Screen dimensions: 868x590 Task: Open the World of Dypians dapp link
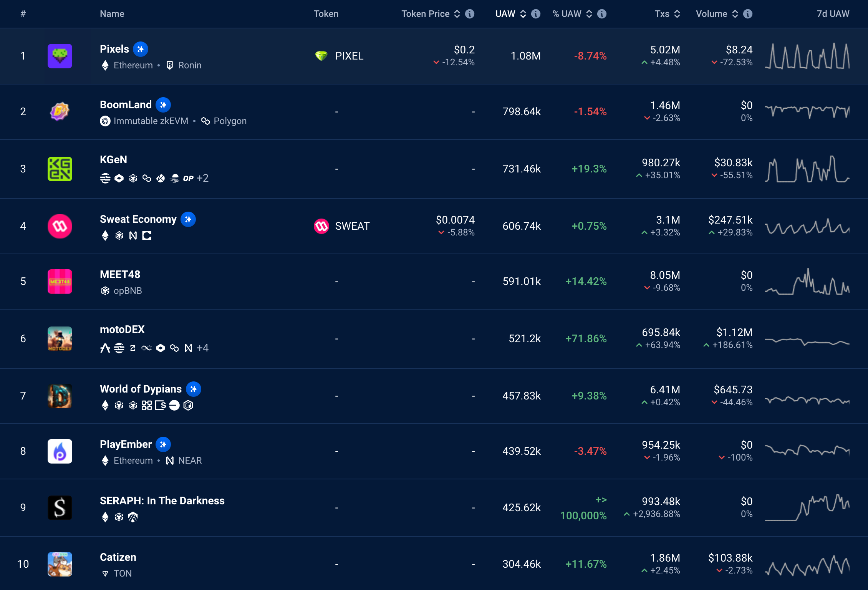click(x=141, y=389)
